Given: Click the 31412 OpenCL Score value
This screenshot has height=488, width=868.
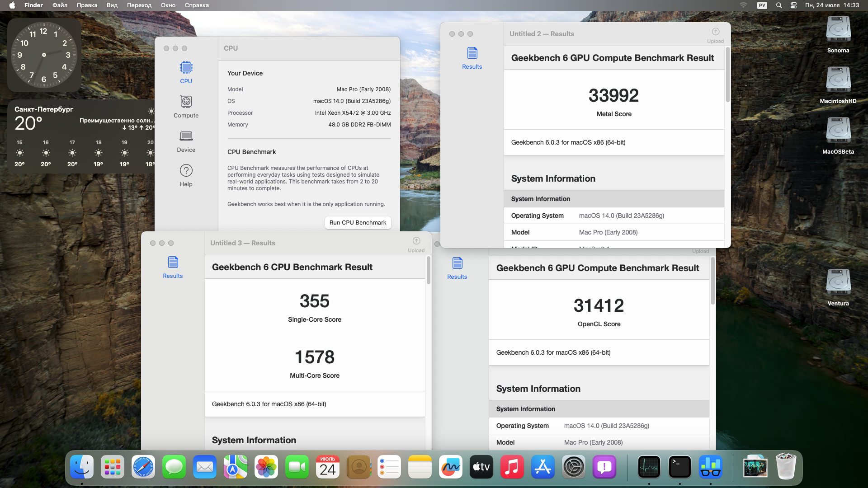Looking at the screenshot, I should [599, 305].
